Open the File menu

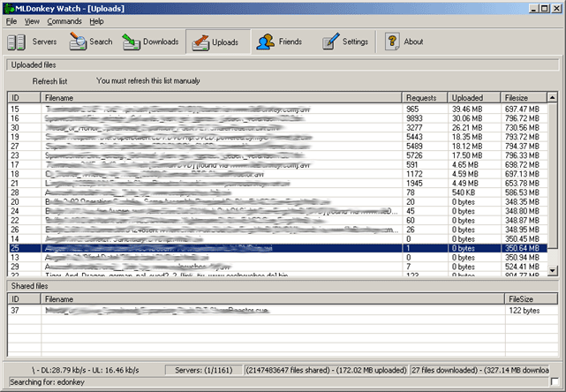pyautogui.click(x=11, y=20)
